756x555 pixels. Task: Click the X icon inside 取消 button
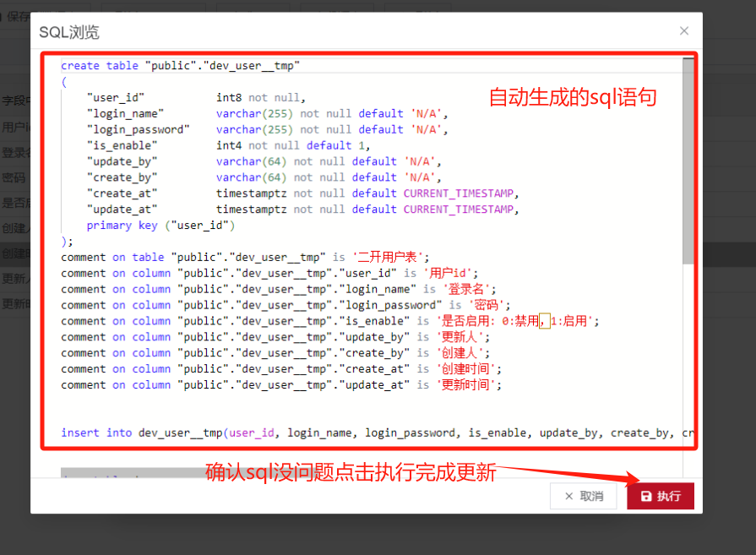coord(569,496)
